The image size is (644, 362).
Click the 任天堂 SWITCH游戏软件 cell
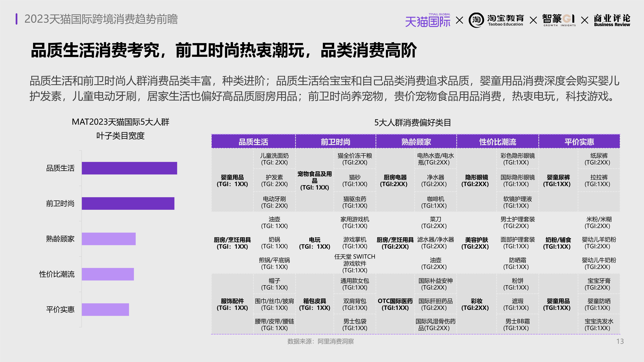click(x=355, y=263)
